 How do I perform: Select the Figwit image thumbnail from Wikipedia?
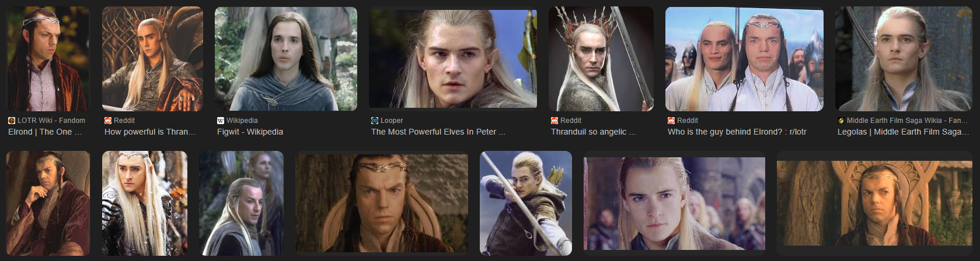pos(286,59)
